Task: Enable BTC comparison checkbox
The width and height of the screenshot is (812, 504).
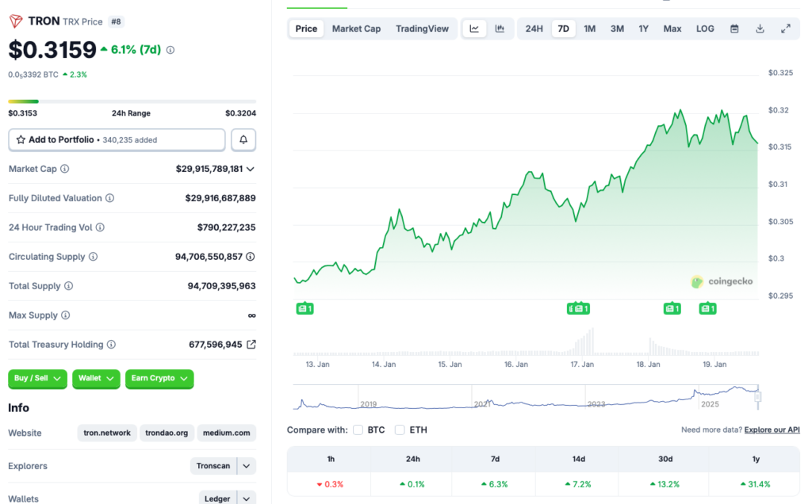Action: pos(358,430)
